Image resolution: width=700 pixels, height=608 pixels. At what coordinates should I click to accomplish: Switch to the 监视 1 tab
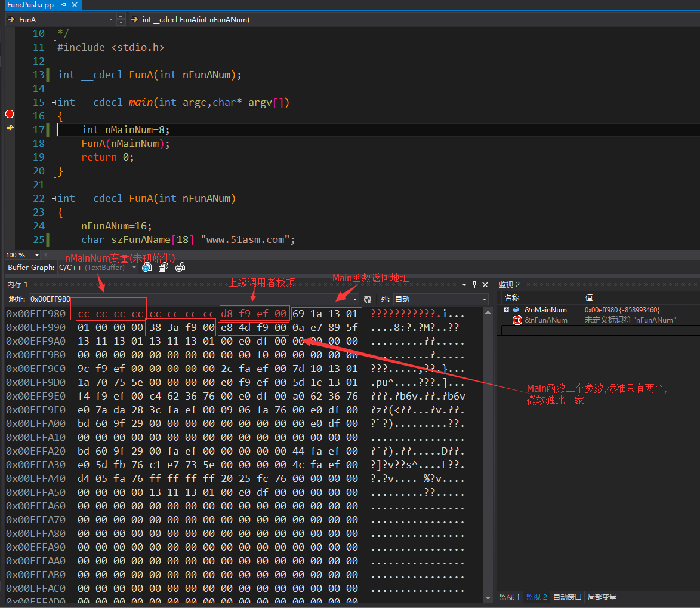(x=510, y=597)
